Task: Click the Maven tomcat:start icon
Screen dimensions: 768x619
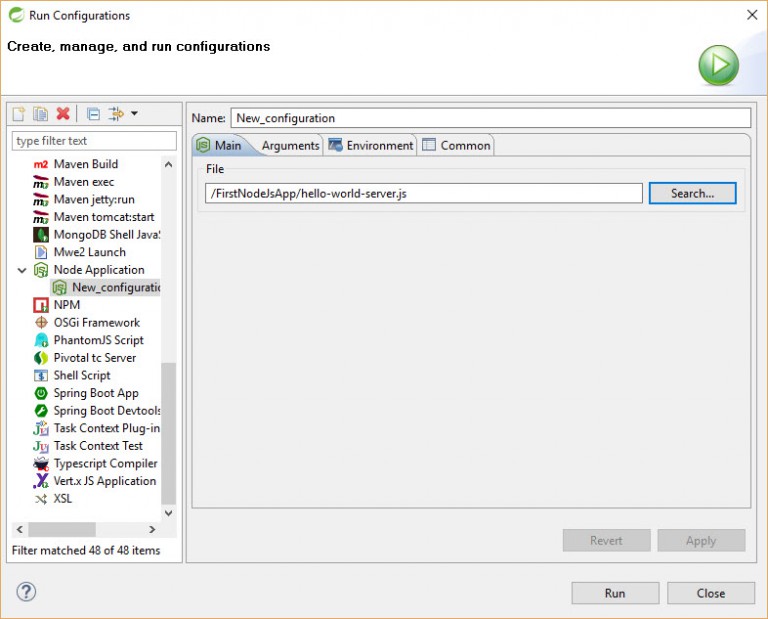Action: point(41,217)
